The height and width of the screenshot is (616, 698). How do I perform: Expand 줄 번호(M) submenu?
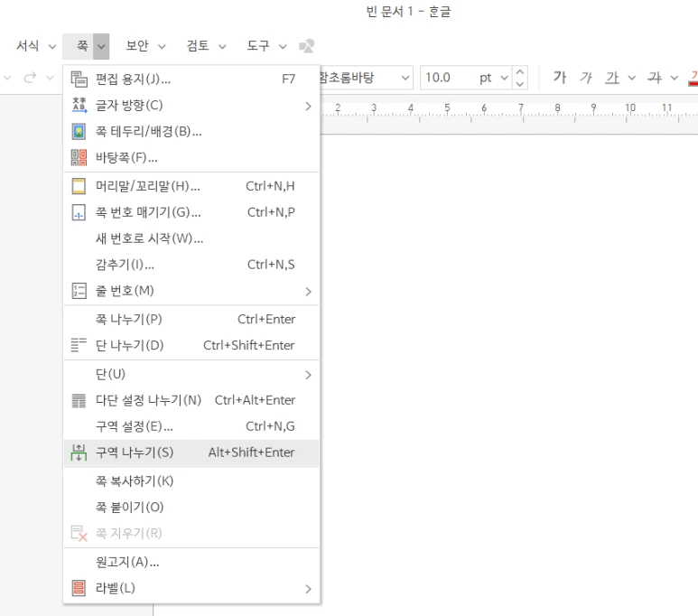[x=191, y=291]
